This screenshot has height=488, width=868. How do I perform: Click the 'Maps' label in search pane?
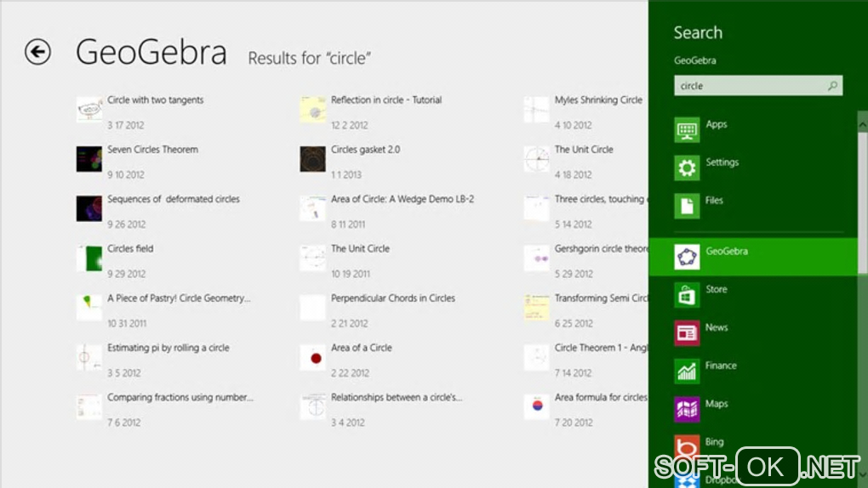pos(717,404)
